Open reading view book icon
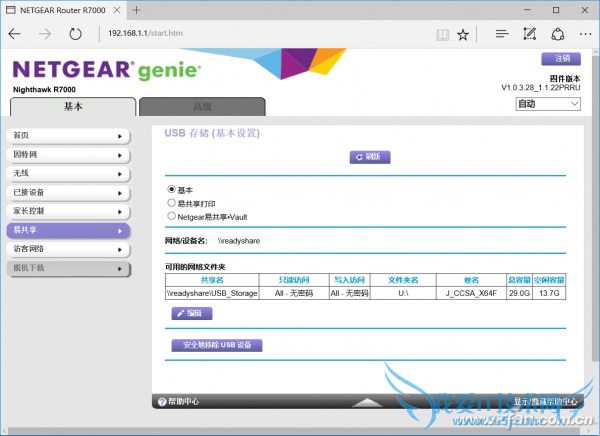The image size is (600, 436). click(x=442, y=35)
